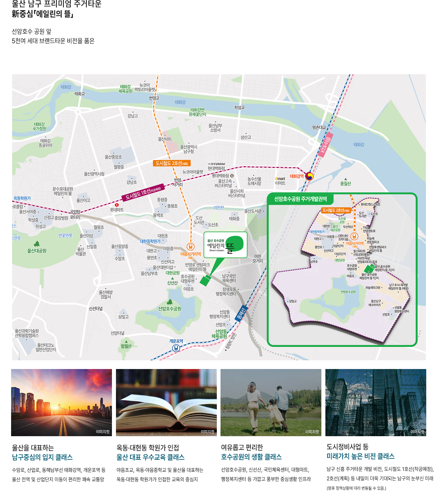
Task: Click the blue 동해선 line label
Action: point(241,313)
